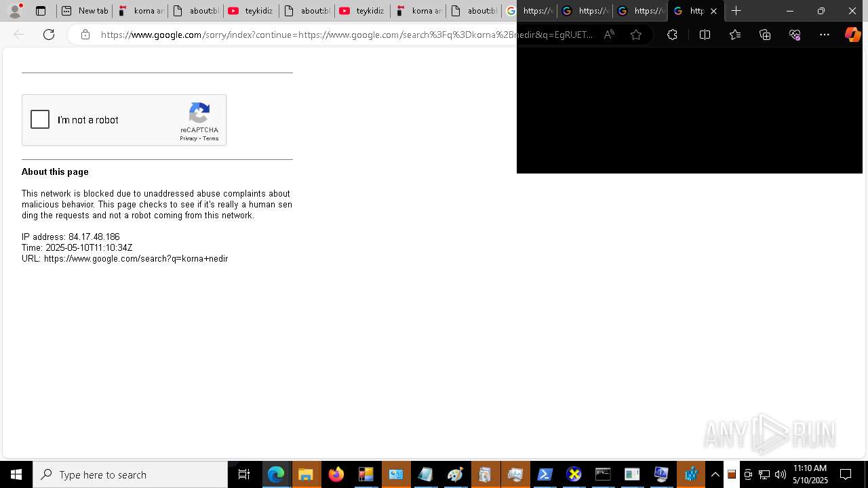
Task: Open the clock and date flyout
Action: pyautogui.click(x=810, y=474)
